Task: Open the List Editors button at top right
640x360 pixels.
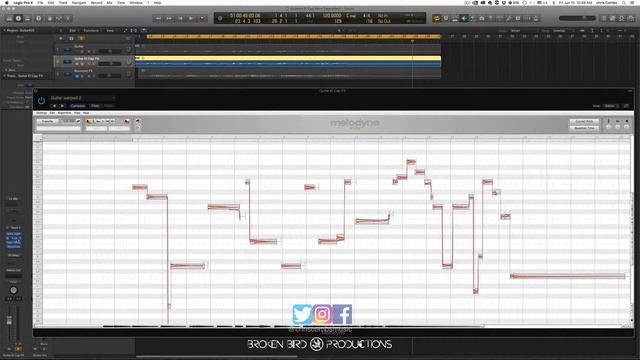Action: (x=604, y=18)
